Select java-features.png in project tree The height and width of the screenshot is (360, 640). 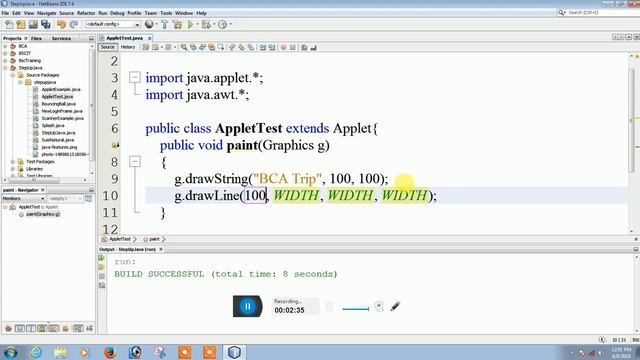[59, 147]
